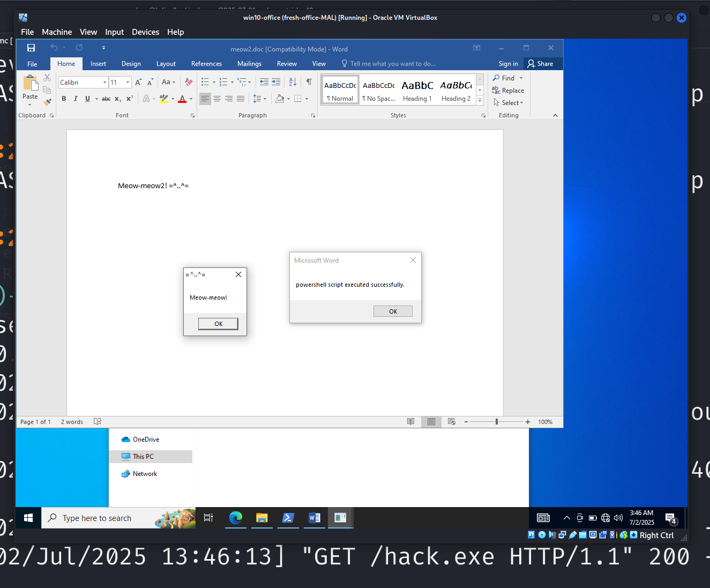Open VirtualBox Machine menu
The width and height of the screenshot is (710, 588).
[x=57, y=32]
